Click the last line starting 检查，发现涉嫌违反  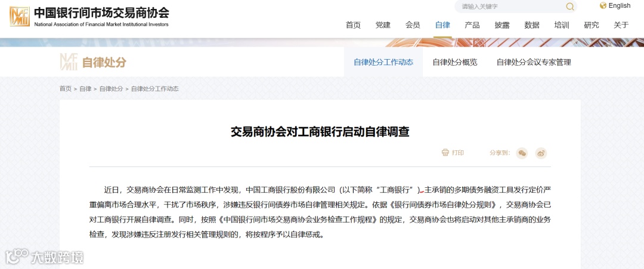tap(206, 236)
